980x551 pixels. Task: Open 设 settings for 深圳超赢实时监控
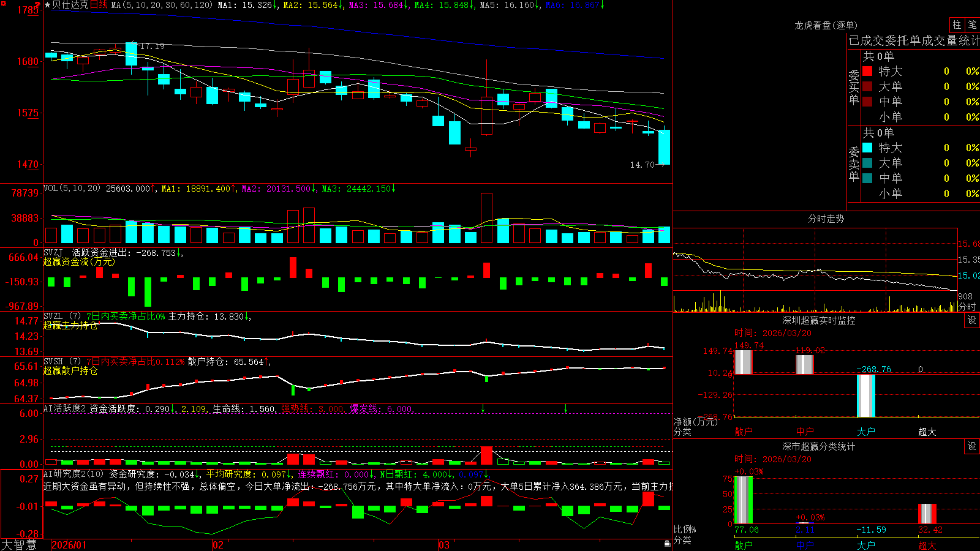pyautogui.click(x=972, y=320)
